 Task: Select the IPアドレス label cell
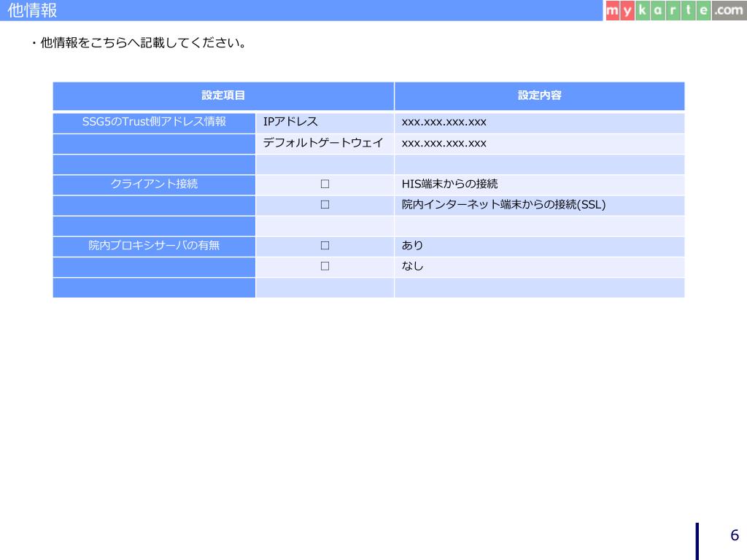pos(325,122)
